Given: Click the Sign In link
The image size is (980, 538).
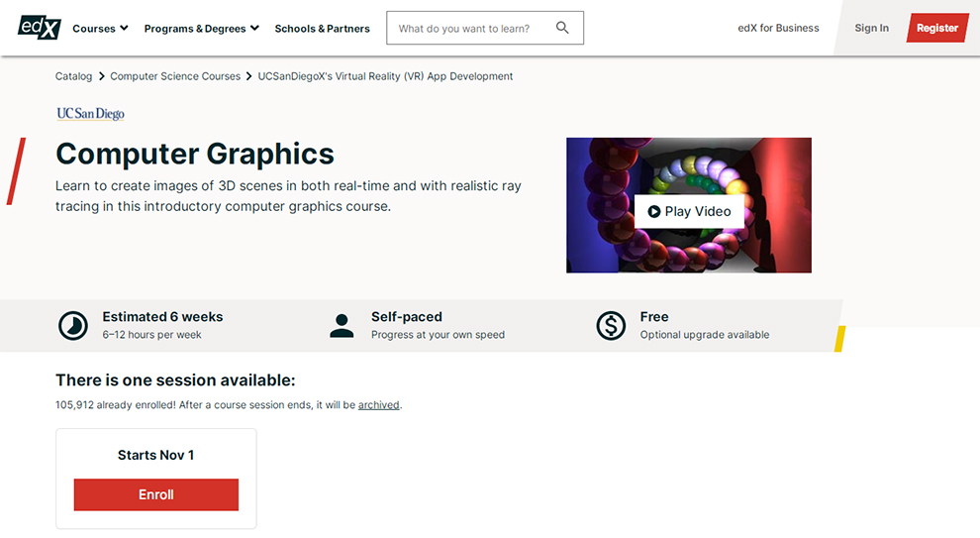Looking at the screenshot, I should tap(871, 28).
